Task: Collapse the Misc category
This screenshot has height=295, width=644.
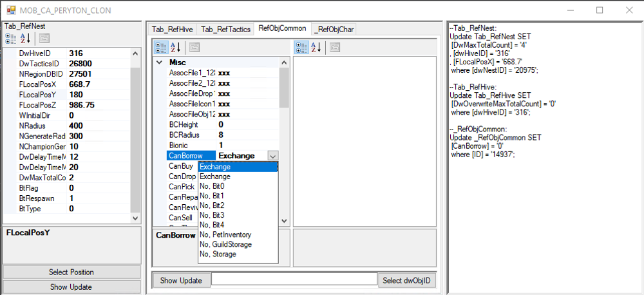Action: point(160,62)
